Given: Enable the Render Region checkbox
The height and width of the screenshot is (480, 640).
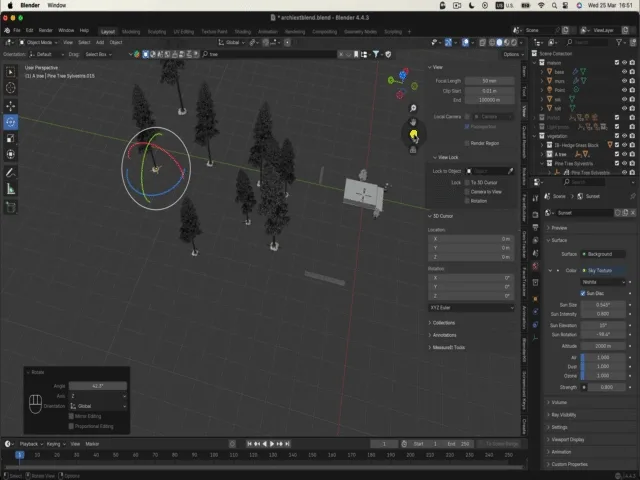Looking at the screenshot, I should pos(467,143).
